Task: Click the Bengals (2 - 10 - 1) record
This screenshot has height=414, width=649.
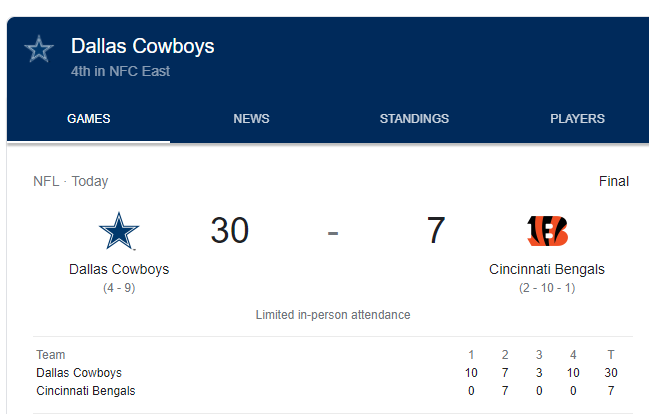Action: pos(547,288)
